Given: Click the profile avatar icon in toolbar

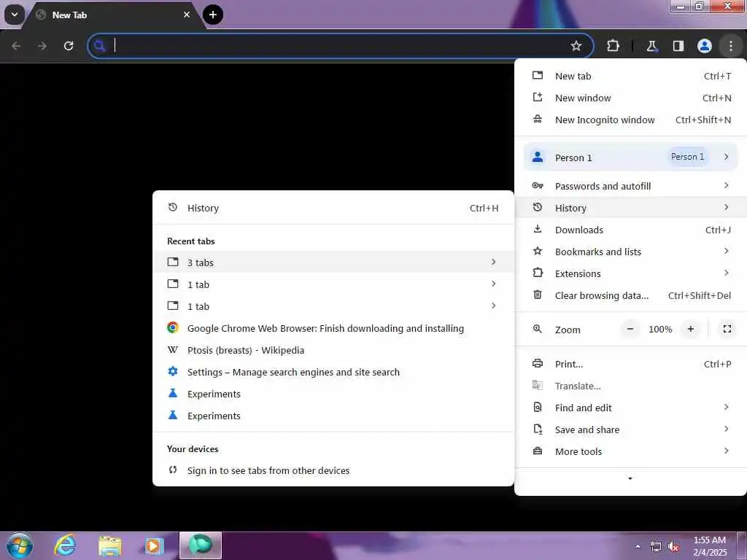Looking at the screenshot, I should click(x=704, y=46).
